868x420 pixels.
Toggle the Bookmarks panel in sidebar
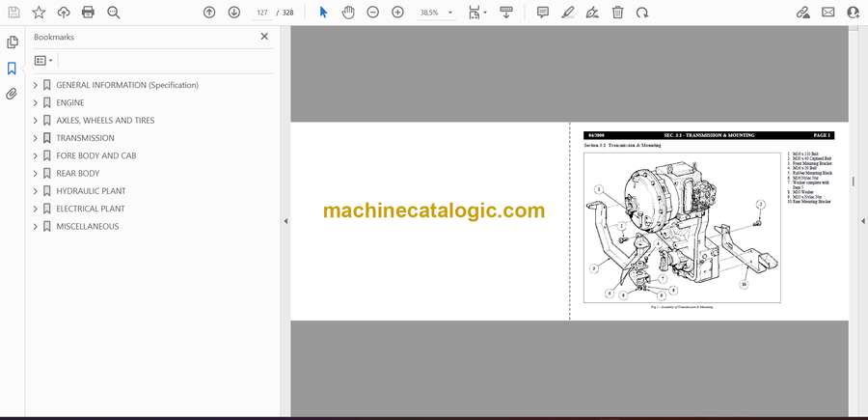[12, 69]
